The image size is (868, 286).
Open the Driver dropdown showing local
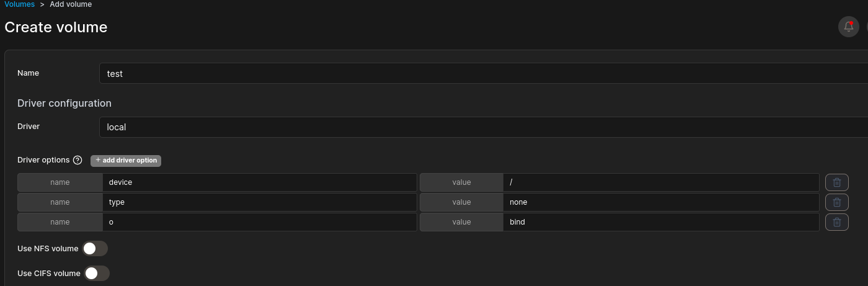point(484,127)
